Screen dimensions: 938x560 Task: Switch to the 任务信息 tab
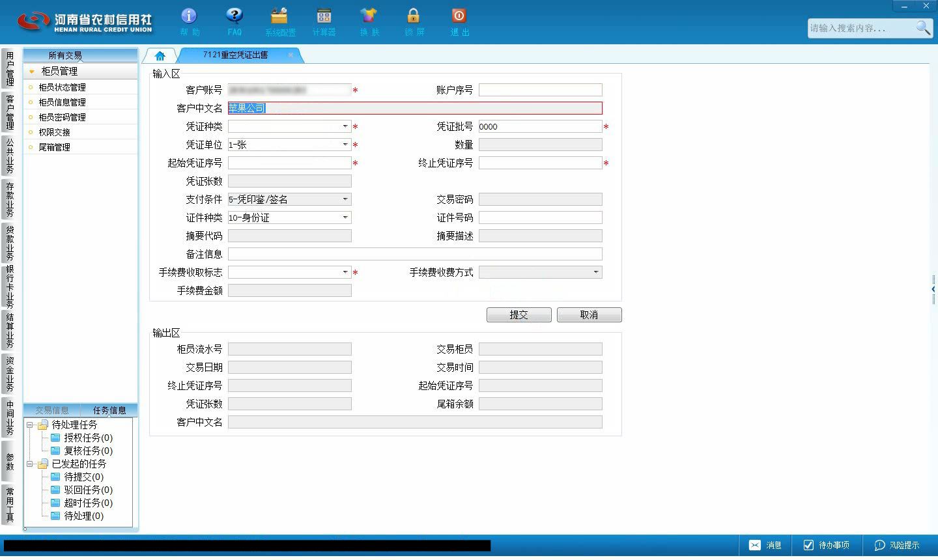pyautogui.click(x=109, y=410)
